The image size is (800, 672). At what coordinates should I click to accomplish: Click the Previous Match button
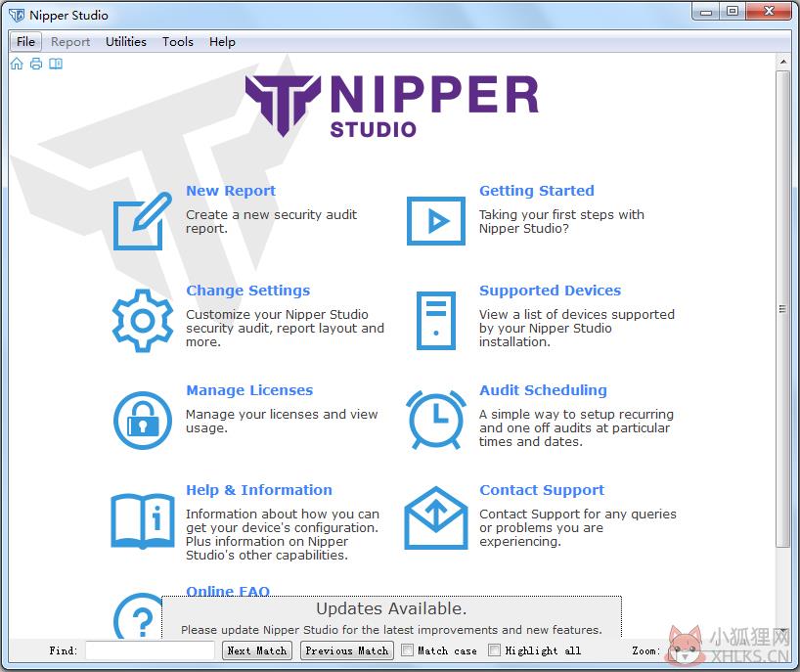[x=347, y=650]
